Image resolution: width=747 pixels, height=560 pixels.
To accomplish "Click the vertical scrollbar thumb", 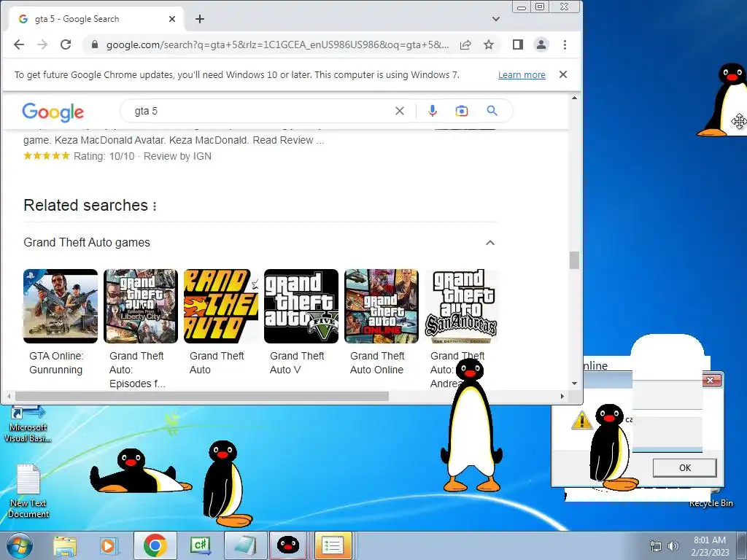I will coord(575,260).
